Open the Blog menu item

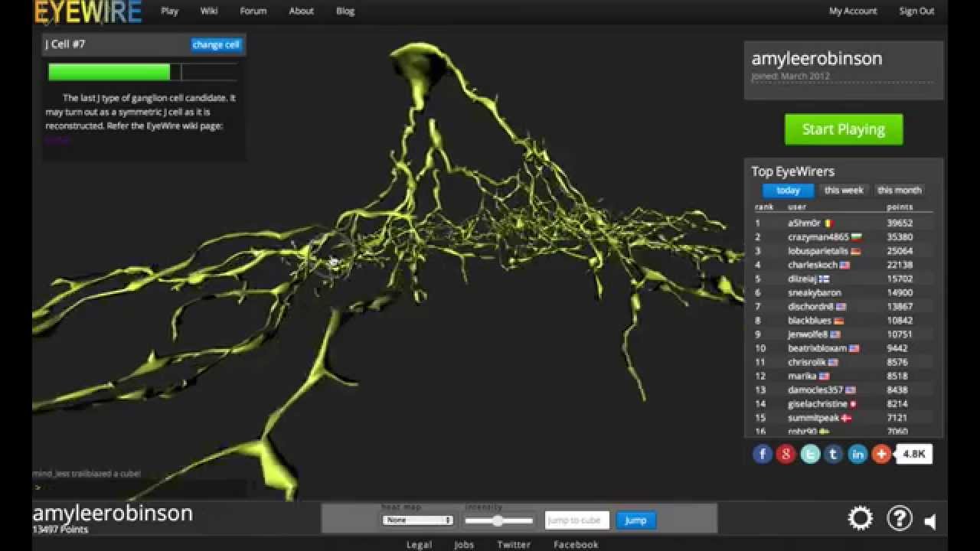click(x=345, y=11)
